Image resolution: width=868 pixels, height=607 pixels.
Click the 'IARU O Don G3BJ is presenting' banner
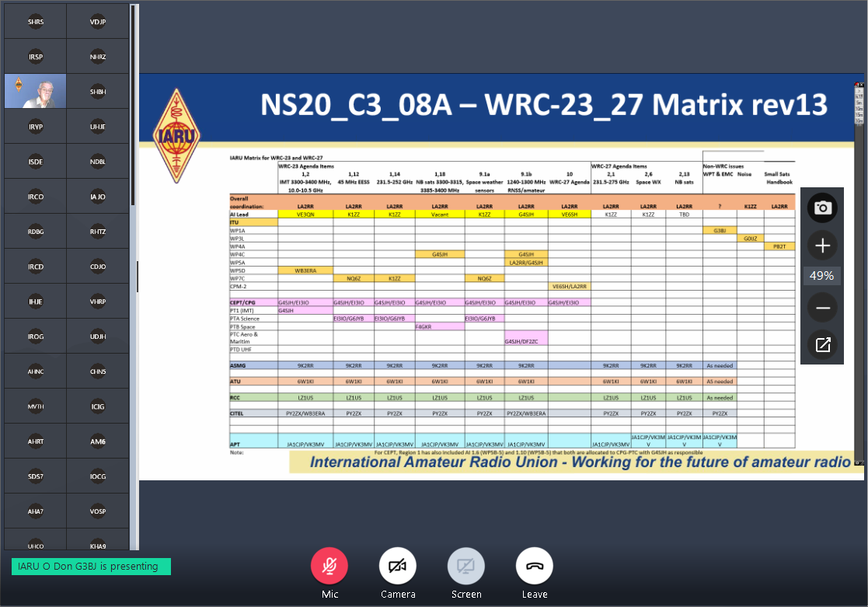[x=92, y=567]
